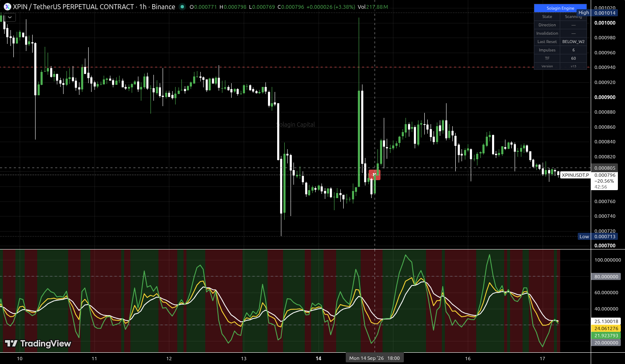The height and width of the screenshot is (364, 625).
Task: Click the Direction row label
Action: [547, 25]
